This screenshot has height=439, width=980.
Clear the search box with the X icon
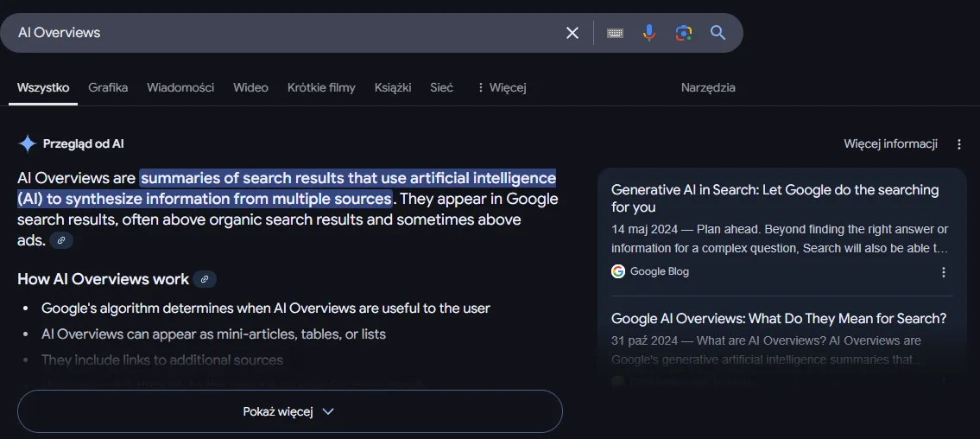click(x=572, y=33)
